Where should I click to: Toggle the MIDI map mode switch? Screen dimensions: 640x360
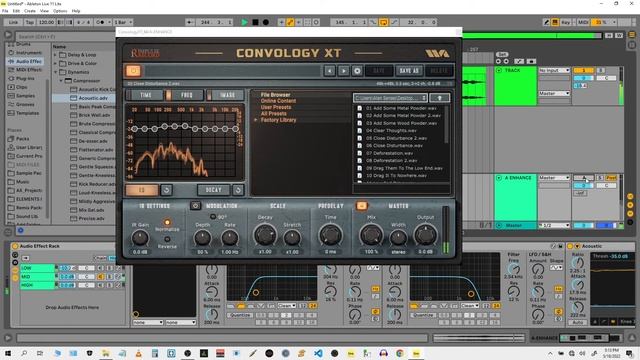[x=583, y=22]
